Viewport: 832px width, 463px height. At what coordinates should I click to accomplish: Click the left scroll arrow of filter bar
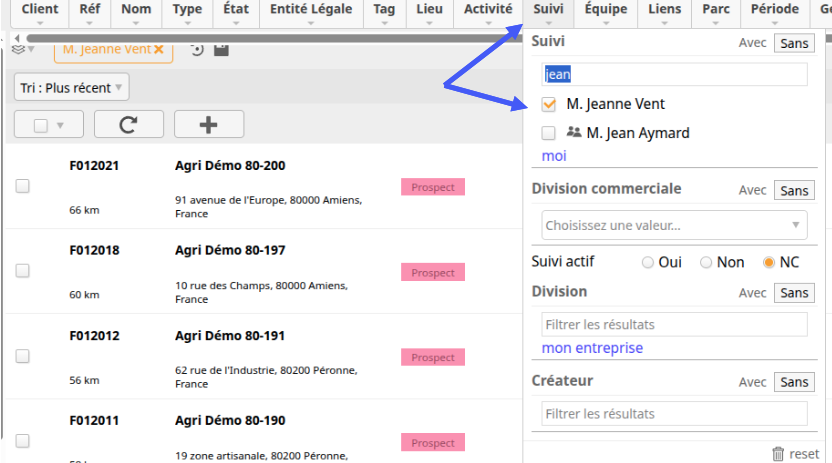coord(17,38)
